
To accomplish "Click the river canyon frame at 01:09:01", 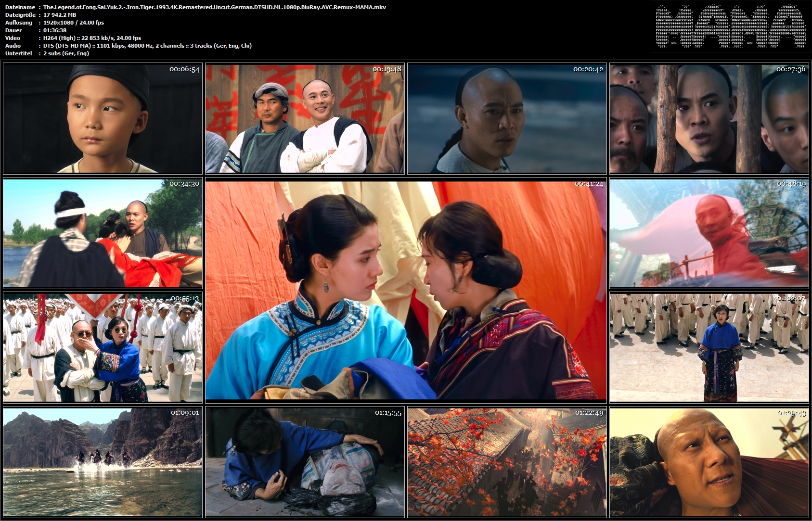I will [x=103, y=462].
